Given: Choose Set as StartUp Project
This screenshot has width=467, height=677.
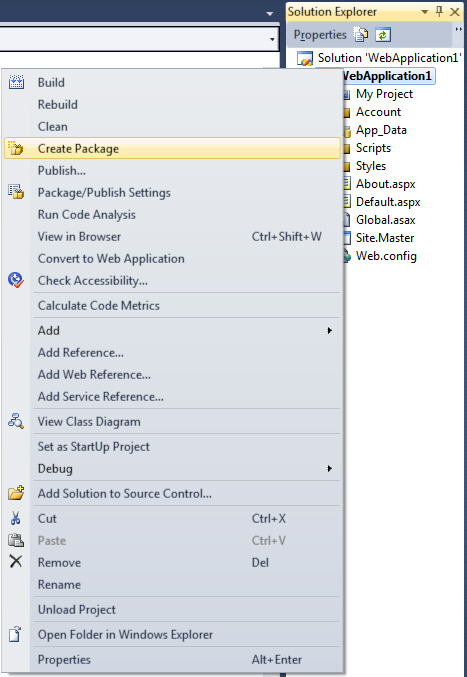Looking at the screenshot, I should point(94,446).
